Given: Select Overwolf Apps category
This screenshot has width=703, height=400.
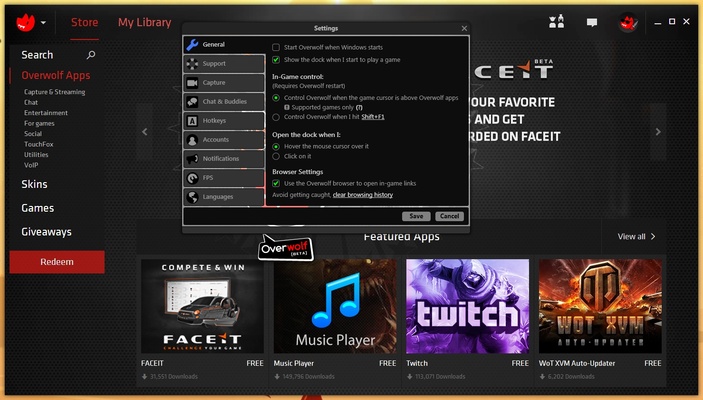Looking at the screenshot, I should tap(56, 75).
